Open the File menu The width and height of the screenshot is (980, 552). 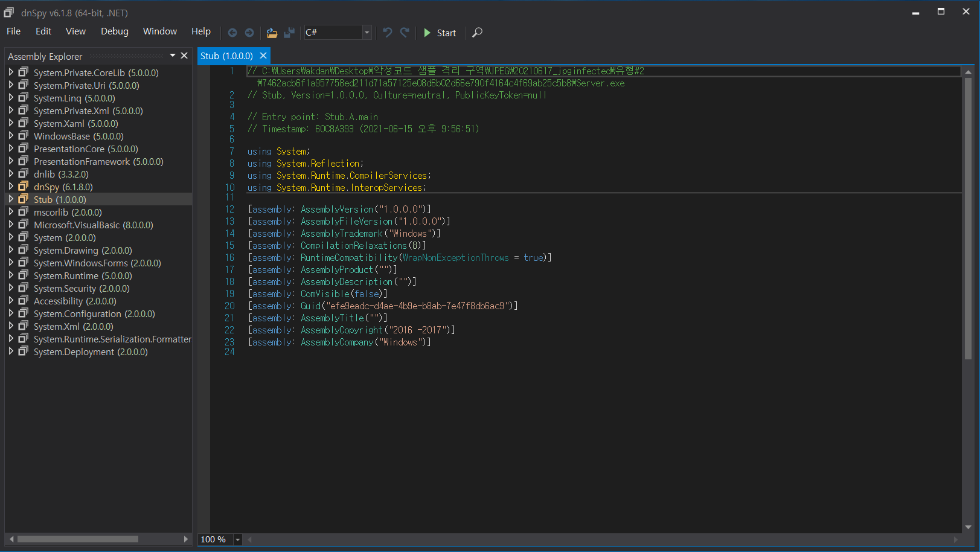13,31
